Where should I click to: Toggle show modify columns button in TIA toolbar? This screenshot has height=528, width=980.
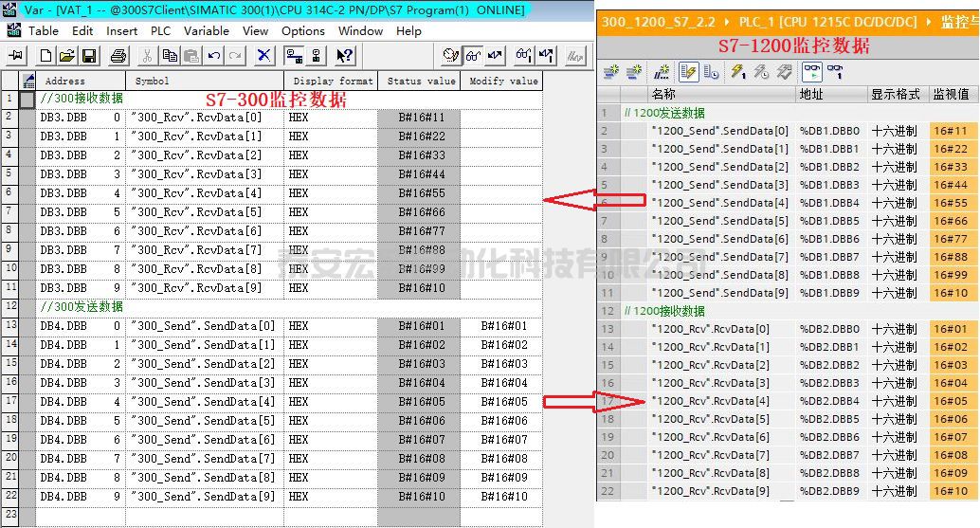tap(687, 72)
